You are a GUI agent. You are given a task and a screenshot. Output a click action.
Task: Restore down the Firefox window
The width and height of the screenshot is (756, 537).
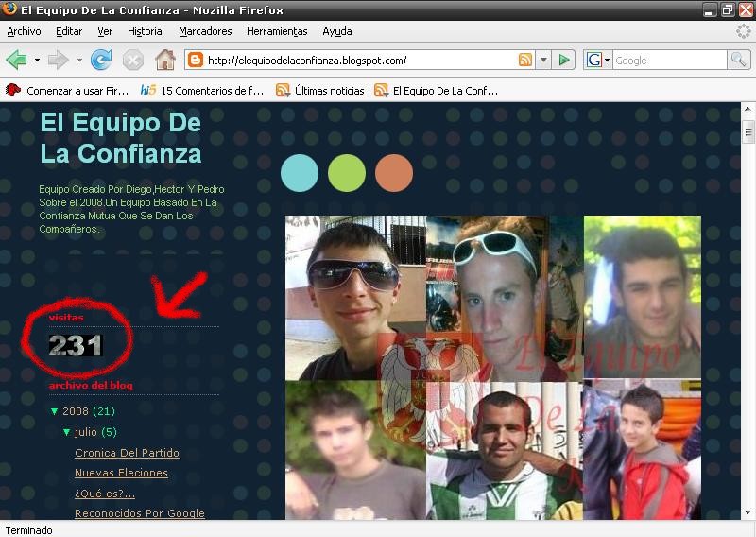tap(728, 10)
